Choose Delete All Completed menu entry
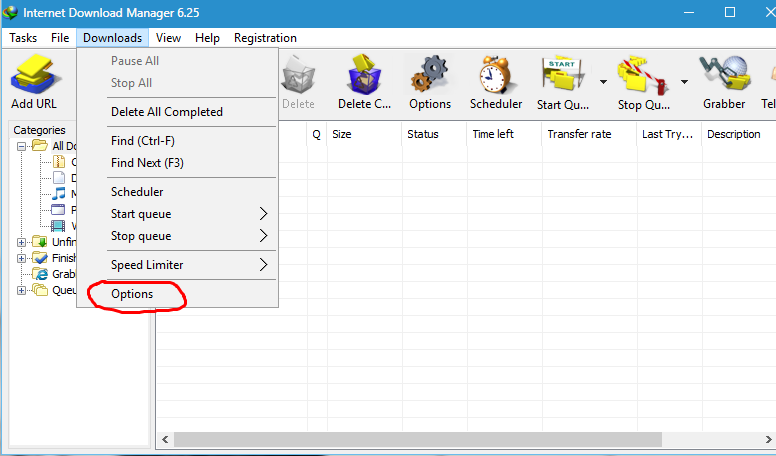Viewport: 776px width, 456px height. point(178,112)
